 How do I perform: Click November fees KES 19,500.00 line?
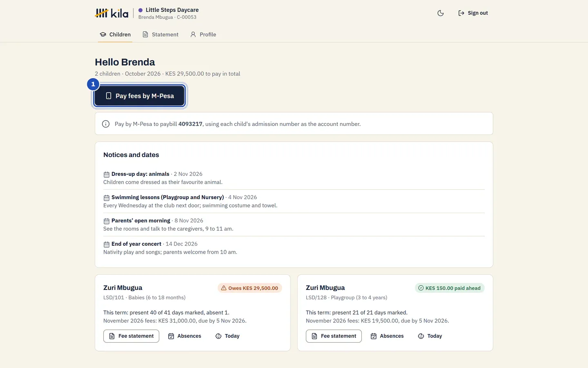377,321
